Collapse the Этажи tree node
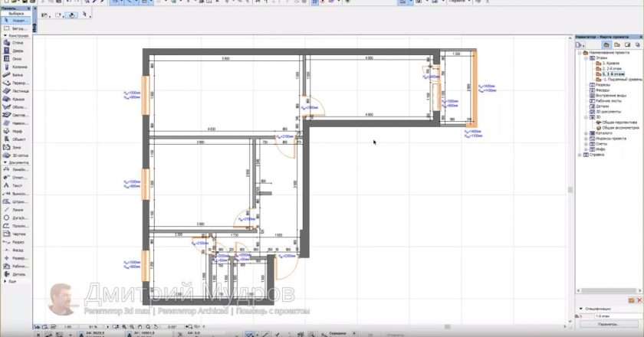The width and height of the screenshot is (644, 337). [x=586, y=58]
